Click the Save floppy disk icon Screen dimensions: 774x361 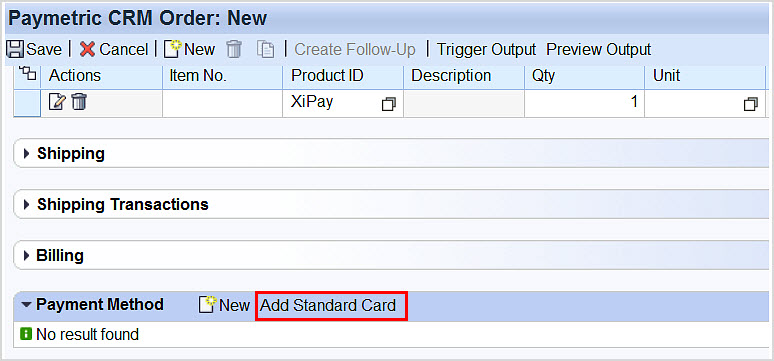click(15, 49)
